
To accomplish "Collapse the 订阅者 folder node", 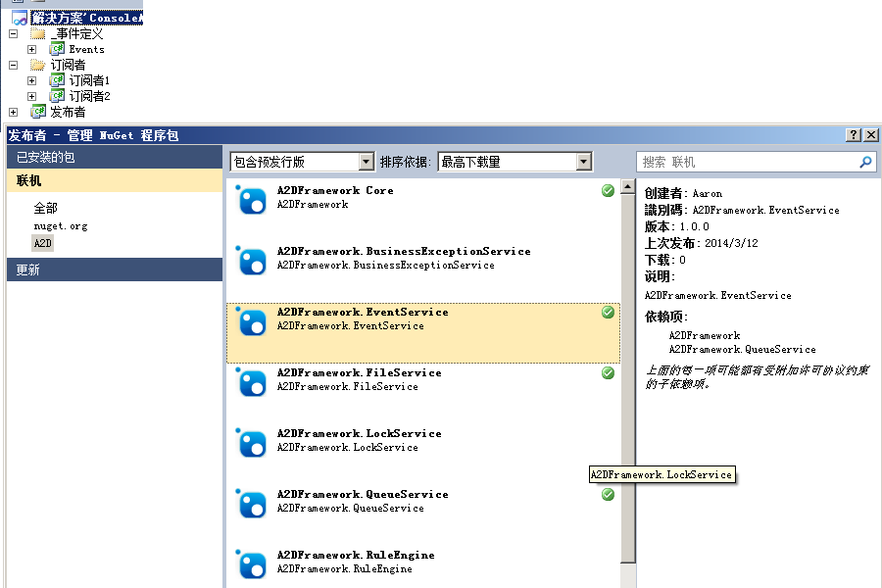I will coord(14,66).
